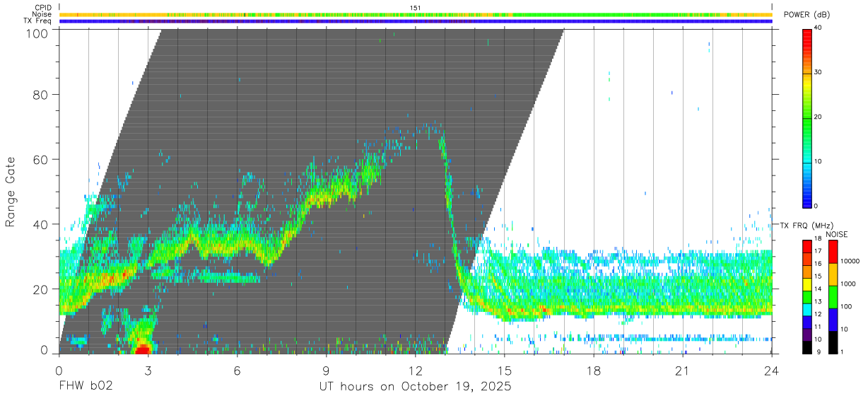Click the 40 tick on power colorbar
Screen dimensions: 868x401
point(817,28)
